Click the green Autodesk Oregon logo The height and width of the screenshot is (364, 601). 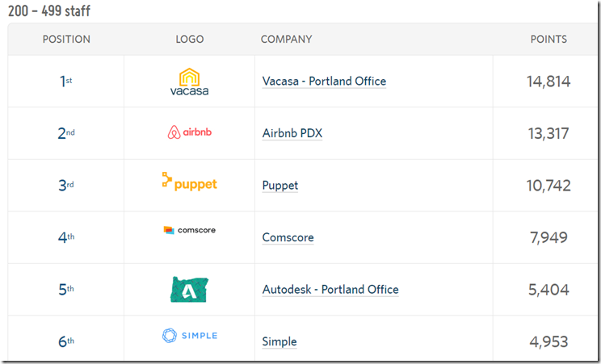[189, 290]
